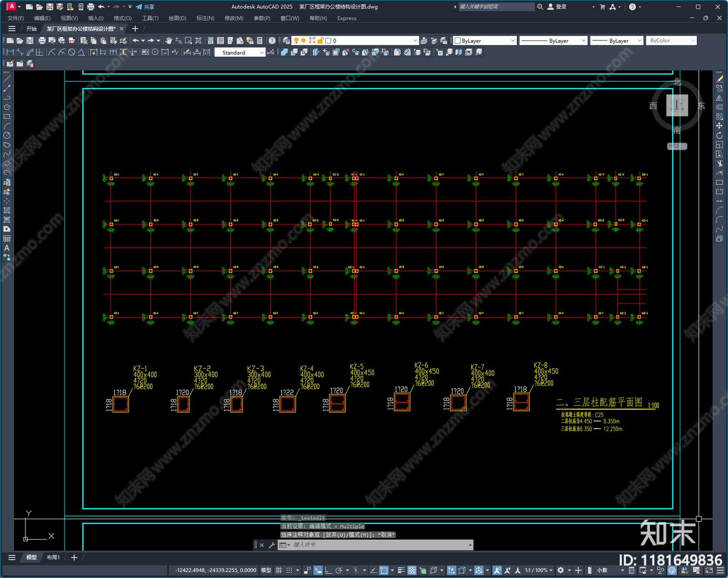The image size is (728, 578).
Task: Toggle transparency display in status bar
Action: [x=412, y=570]
